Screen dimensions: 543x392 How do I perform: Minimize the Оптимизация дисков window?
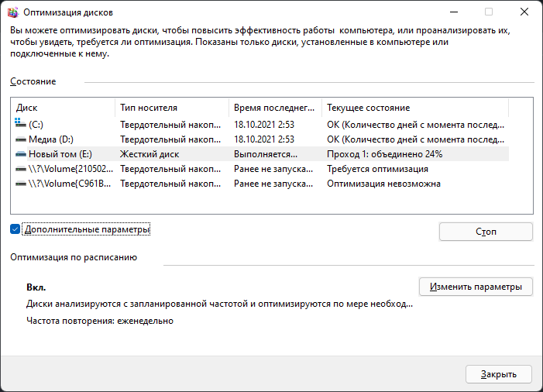click(454, 12)
